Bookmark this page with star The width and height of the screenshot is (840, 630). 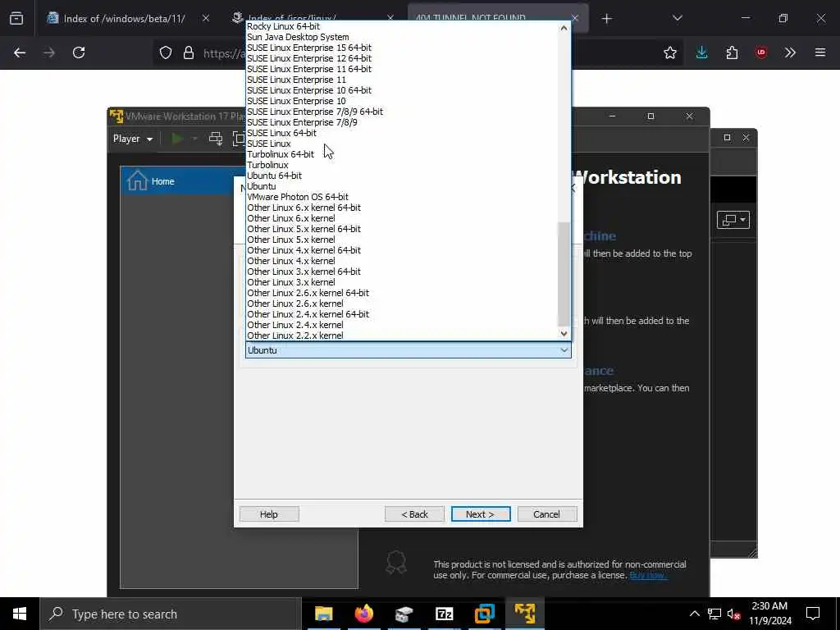click(669, 52)
